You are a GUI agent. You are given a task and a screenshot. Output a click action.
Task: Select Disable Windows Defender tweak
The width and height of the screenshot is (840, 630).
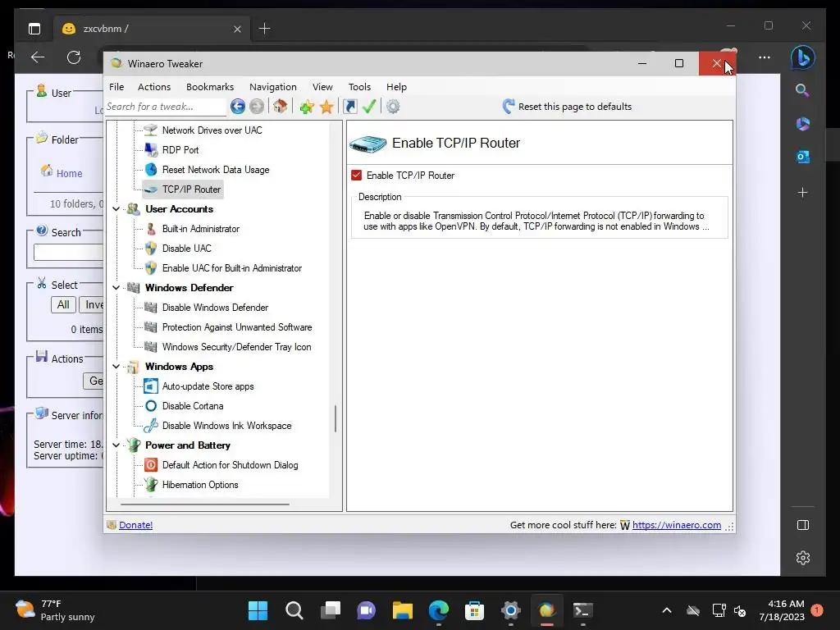tap(216, 308)
